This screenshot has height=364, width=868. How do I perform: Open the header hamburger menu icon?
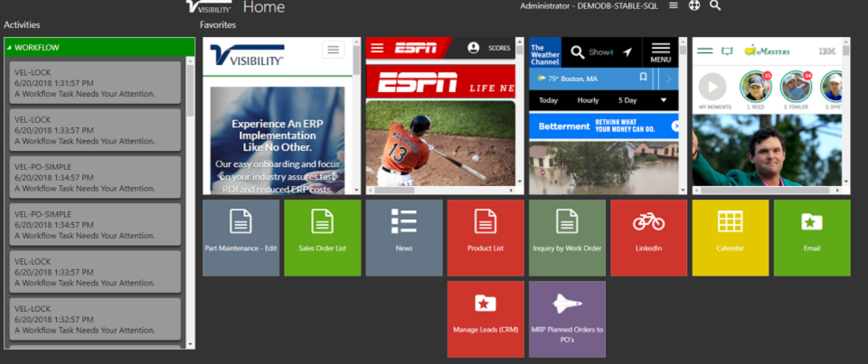click(673, 5)
